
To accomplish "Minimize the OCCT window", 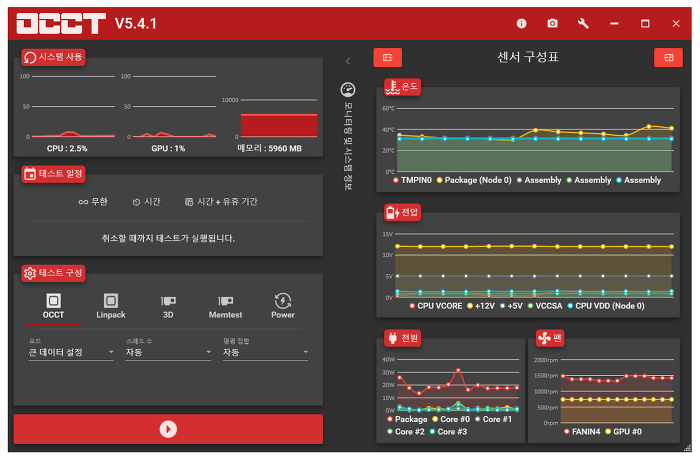I will pos(614,23).
